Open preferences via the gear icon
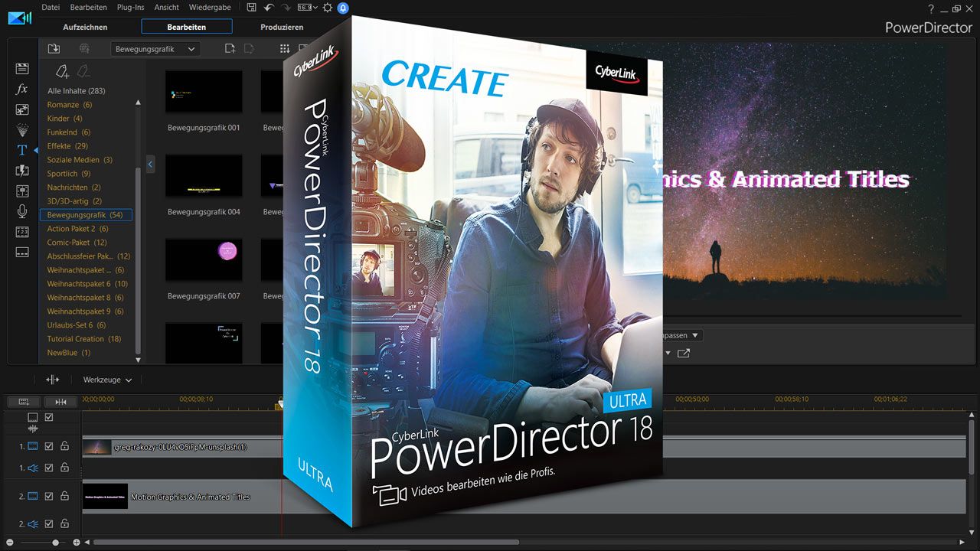980x551 pixels. coord(328,8)
